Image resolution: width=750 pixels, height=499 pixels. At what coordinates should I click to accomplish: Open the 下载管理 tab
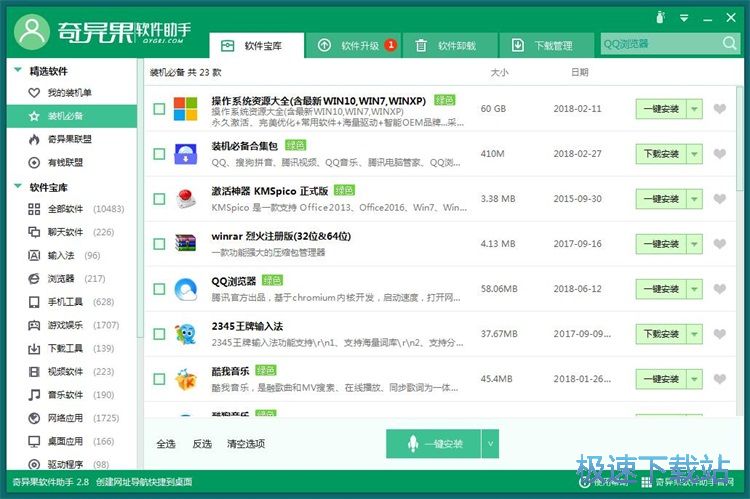[x=546, y=45]
